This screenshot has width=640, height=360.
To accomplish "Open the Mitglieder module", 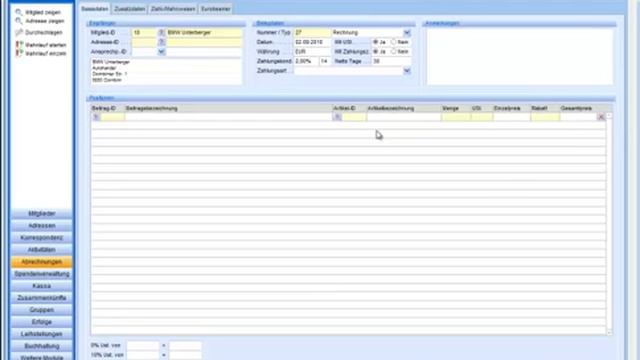I will 42,213.
